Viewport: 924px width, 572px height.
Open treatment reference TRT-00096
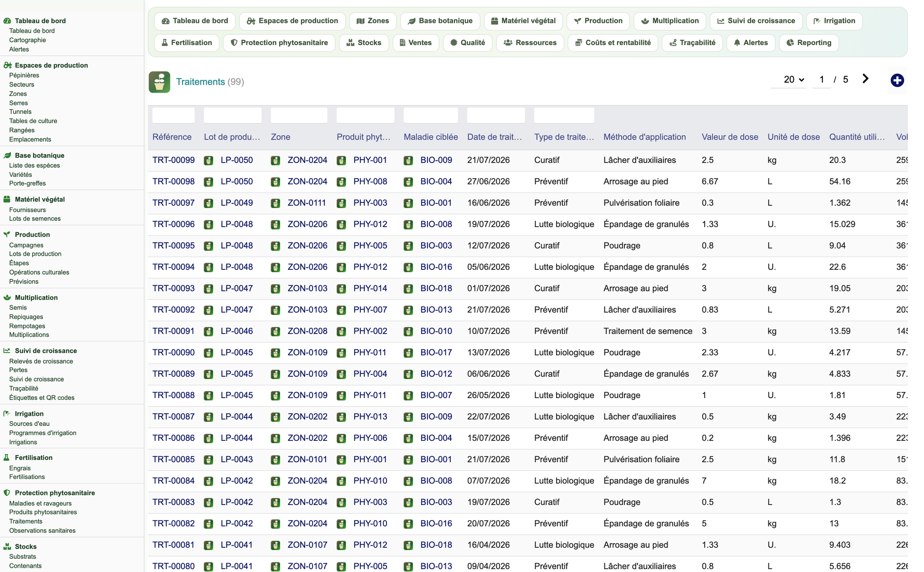click(x=173, y=224)
